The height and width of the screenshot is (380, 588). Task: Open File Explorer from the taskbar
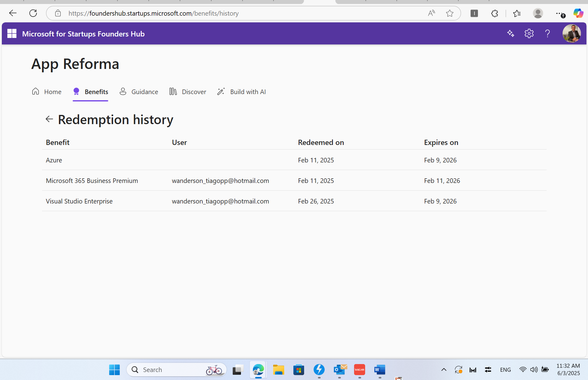278,370
